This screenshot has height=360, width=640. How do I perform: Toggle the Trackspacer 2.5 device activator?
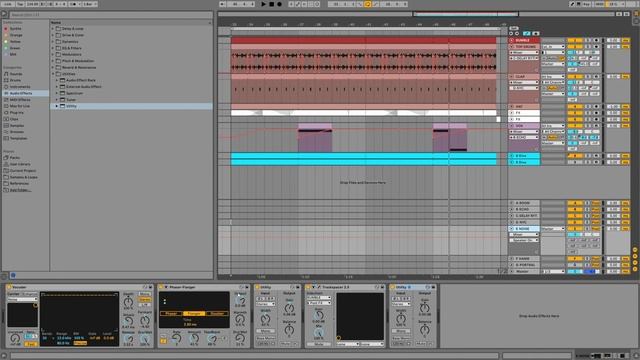pos(309,287)
